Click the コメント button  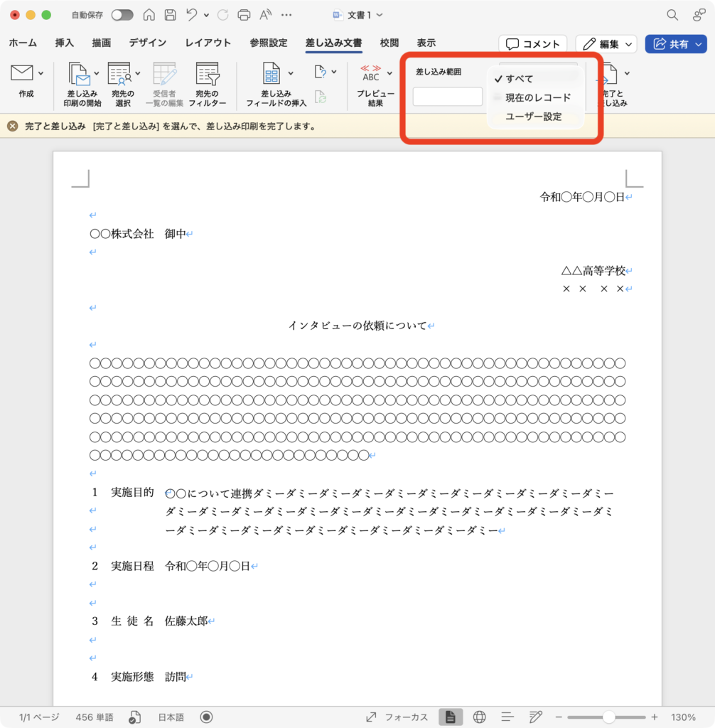532,44
